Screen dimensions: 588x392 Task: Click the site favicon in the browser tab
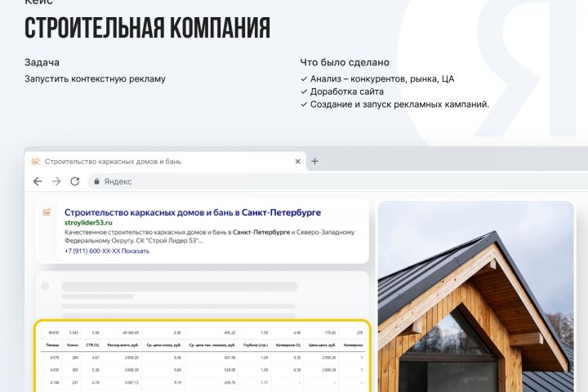click(35, 162)
